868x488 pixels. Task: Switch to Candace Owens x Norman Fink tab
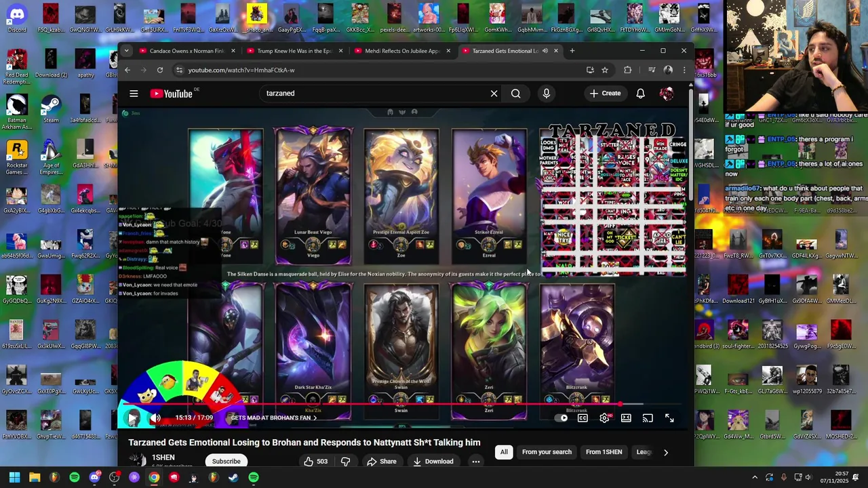click(x=187, y=51)
